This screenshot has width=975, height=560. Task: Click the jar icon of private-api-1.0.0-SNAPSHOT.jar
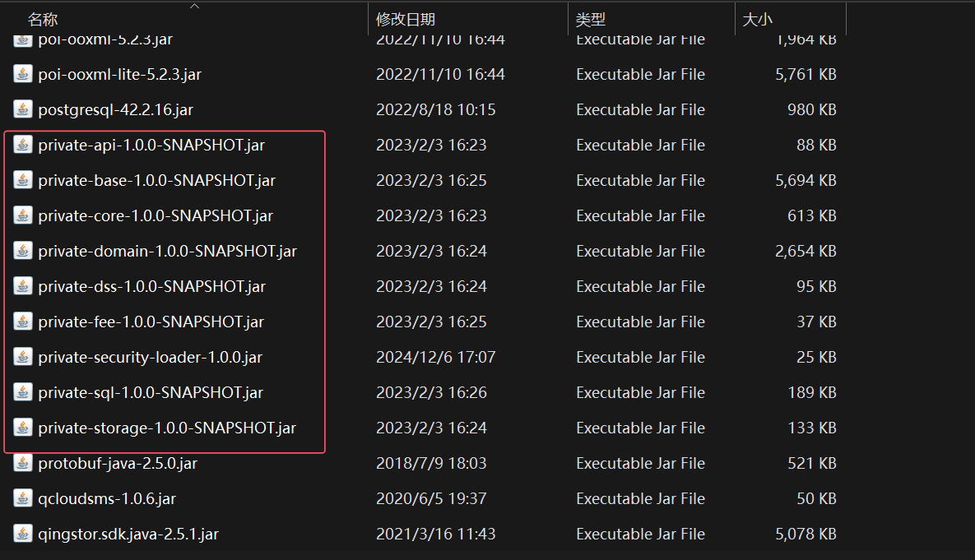(23, 145)
